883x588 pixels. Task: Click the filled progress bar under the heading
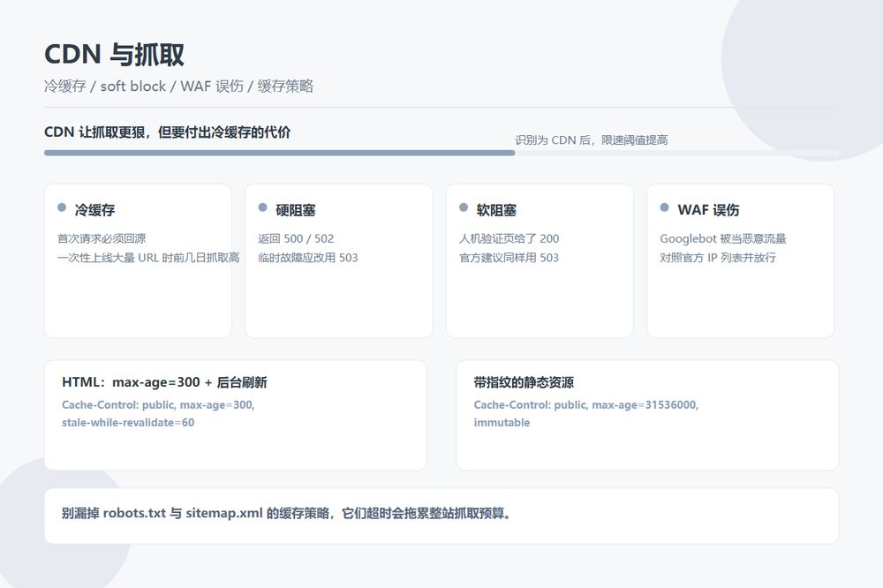[279, 153]
